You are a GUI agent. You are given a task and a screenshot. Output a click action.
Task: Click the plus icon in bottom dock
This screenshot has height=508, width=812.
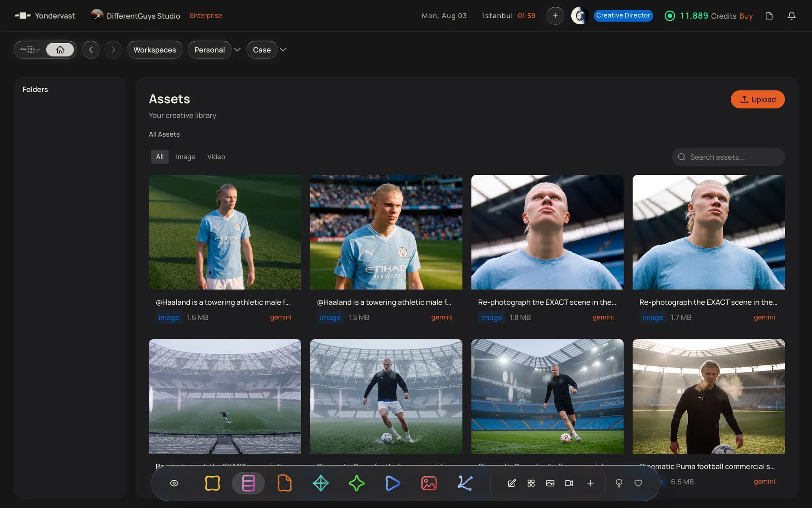(x=590, y=483)
